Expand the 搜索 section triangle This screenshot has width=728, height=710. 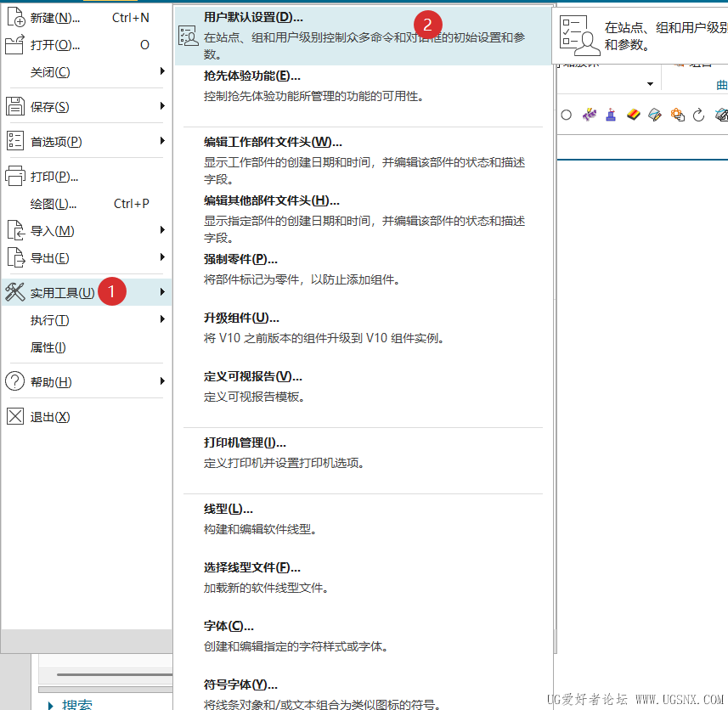[51, 705]
